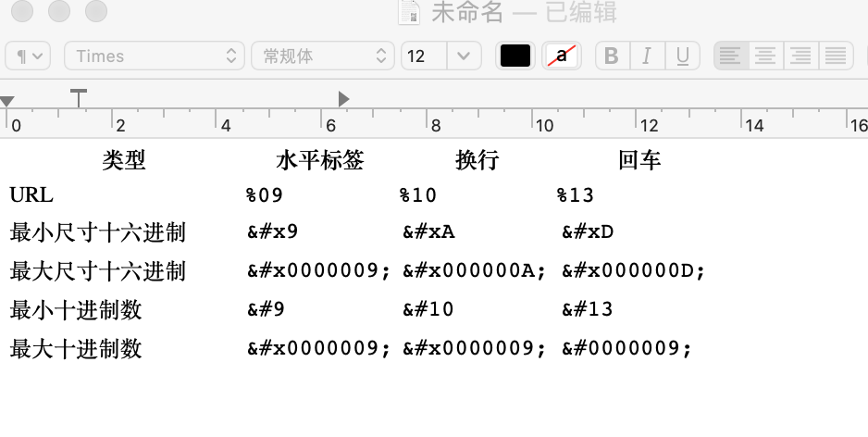
Task: Toggle bold formatting
Action: [x=613, y=56]
